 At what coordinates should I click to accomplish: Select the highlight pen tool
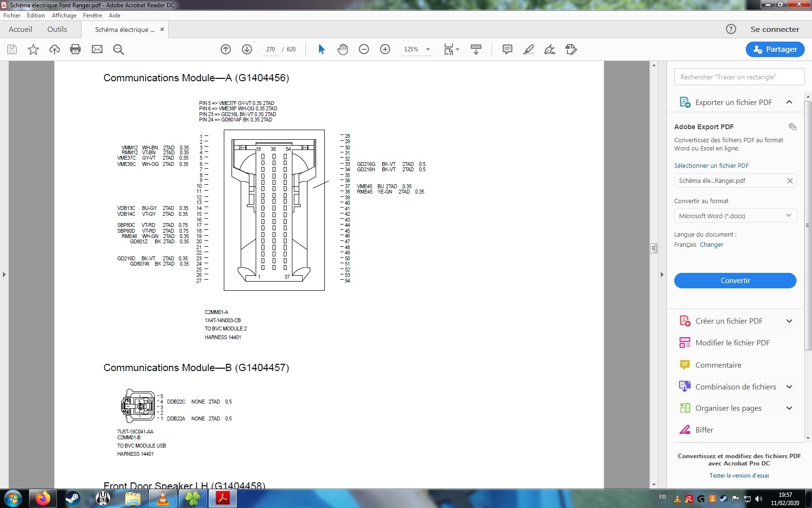[x=529, y=49]
